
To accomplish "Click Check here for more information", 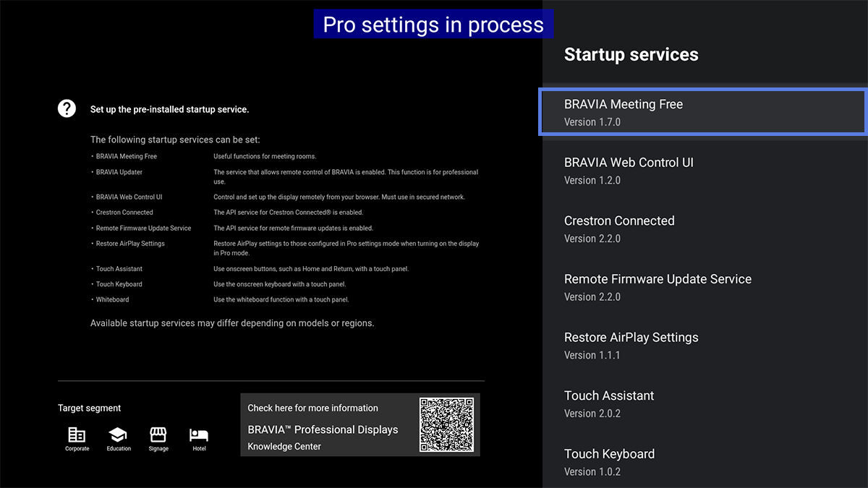I will click(x=312, y=408).
